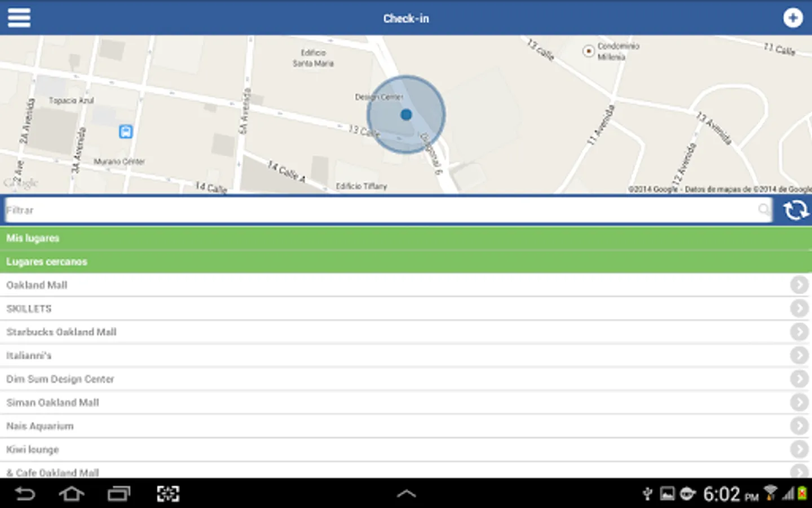Open arrow chevron for Italianni's
This screenshot has width=812, height=508.
[x=799, y=355]
